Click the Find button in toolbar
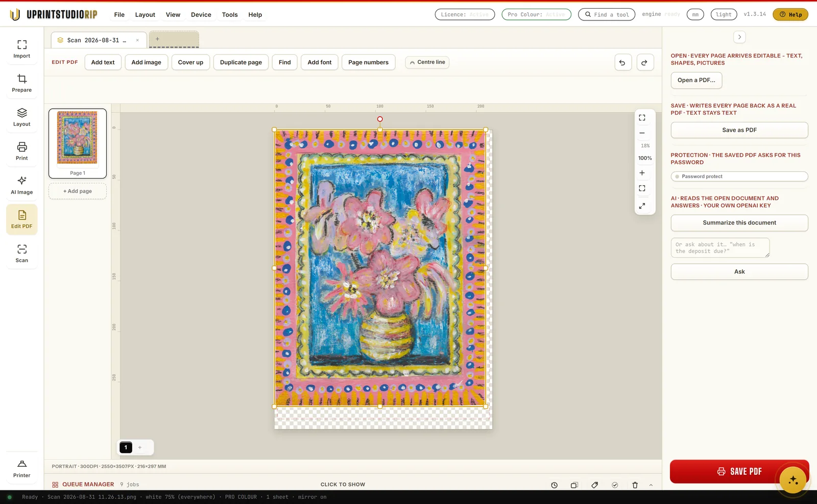Screen dimensions: 817x504 [x=285, y=62]
